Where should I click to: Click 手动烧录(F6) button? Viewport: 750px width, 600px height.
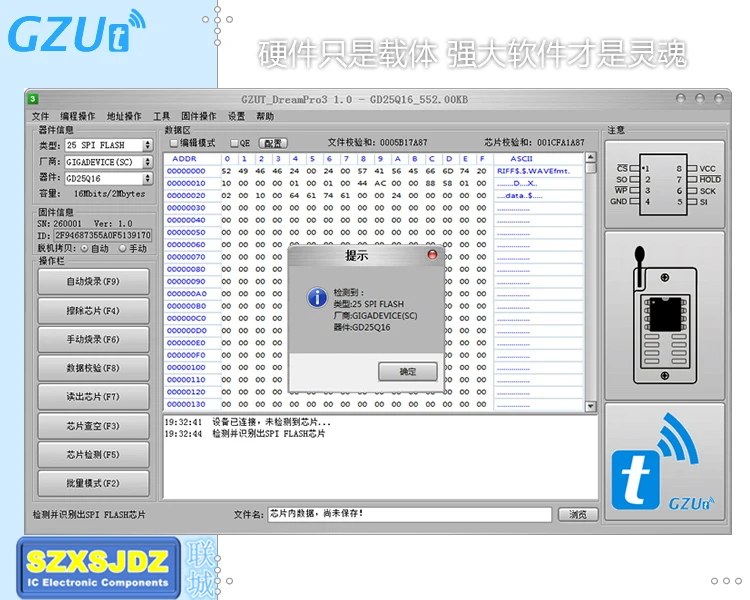[93, 339]
